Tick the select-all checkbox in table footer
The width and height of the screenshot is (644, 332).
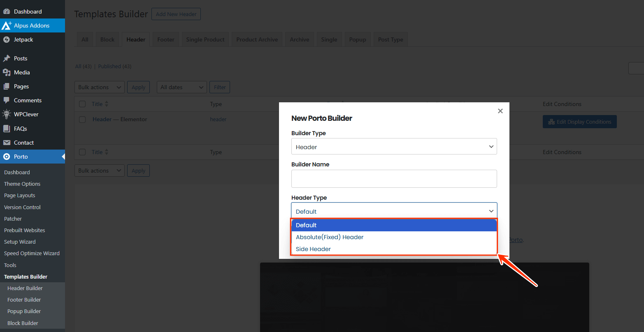coord(82,152)
